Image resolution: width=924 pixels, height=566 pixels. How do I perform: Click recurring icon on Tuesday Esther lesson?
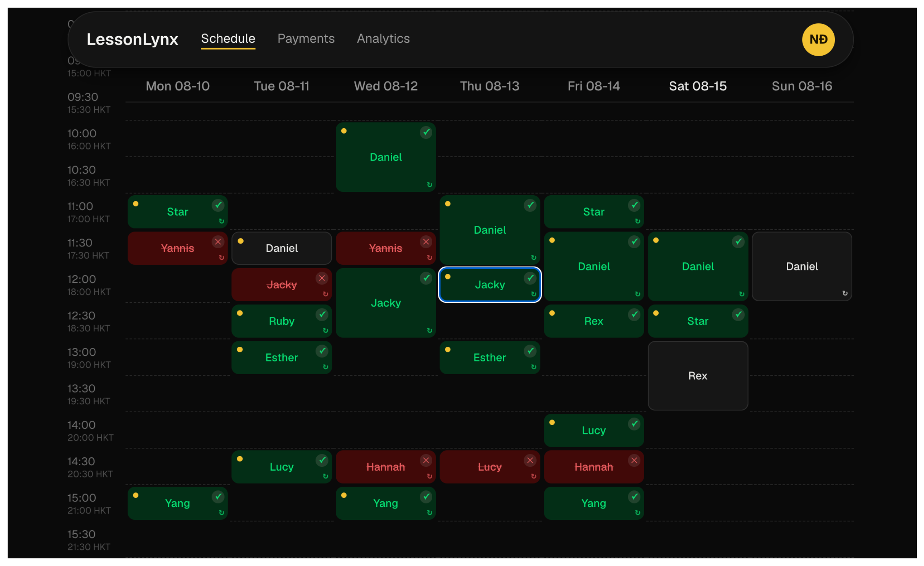click(x=325, y=367)
